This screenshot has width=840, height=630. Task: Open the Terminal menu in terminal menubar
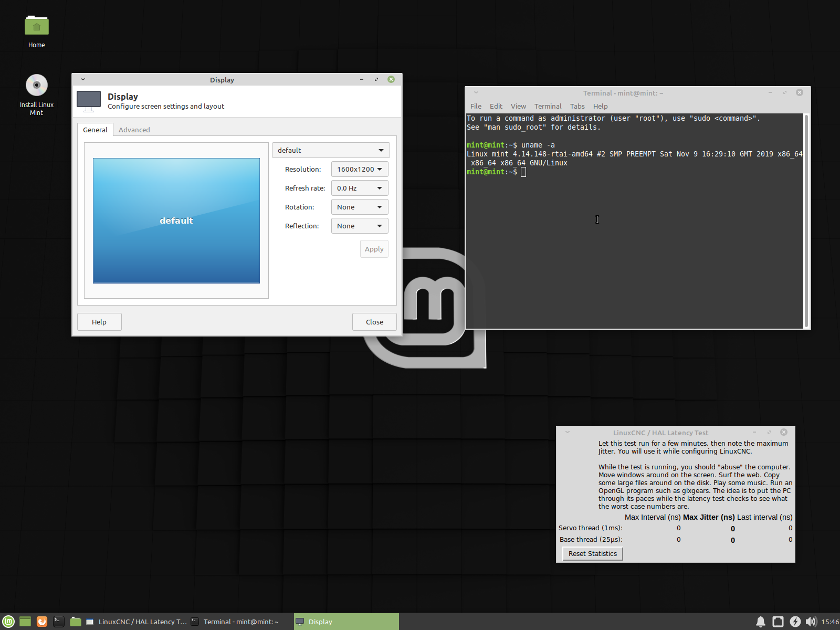point(548,106)
